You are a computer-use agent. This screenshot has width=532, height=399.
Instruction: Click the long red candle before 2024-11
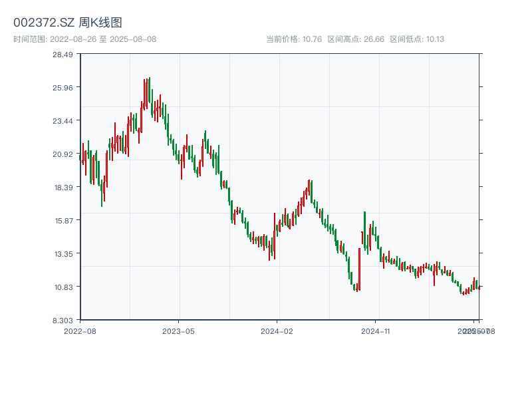click(x=359, y=269)
